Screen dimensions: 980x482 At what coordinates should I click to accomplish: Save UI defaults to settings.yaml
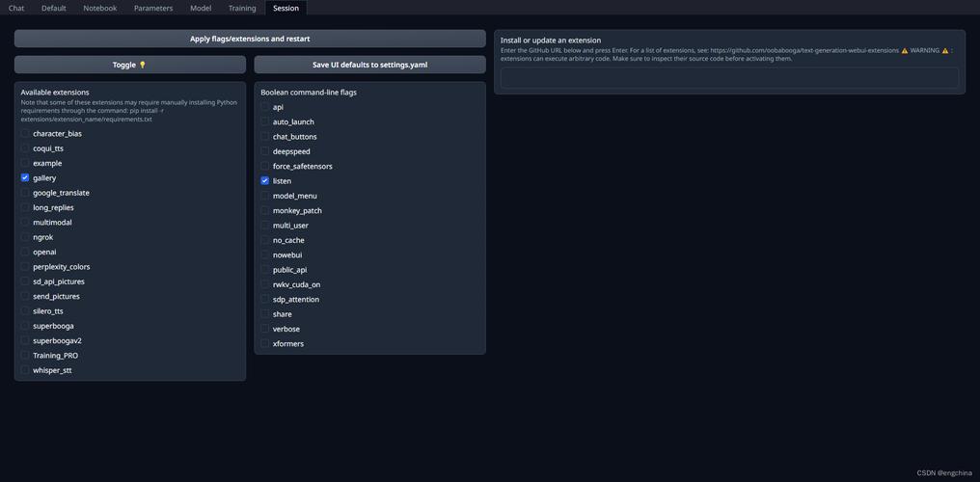click(369, 65)
